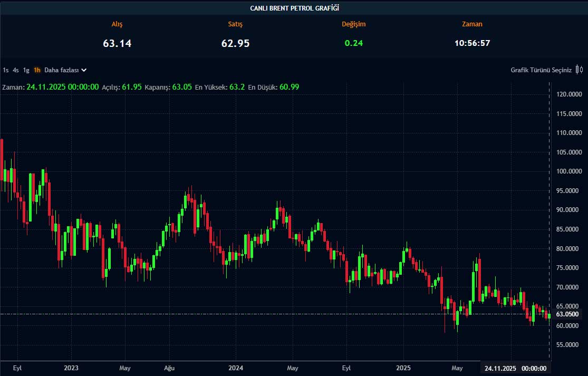Click the 63.0500 current price label
The width and height of the screenshot is (588, 376).
pos(568,314)
